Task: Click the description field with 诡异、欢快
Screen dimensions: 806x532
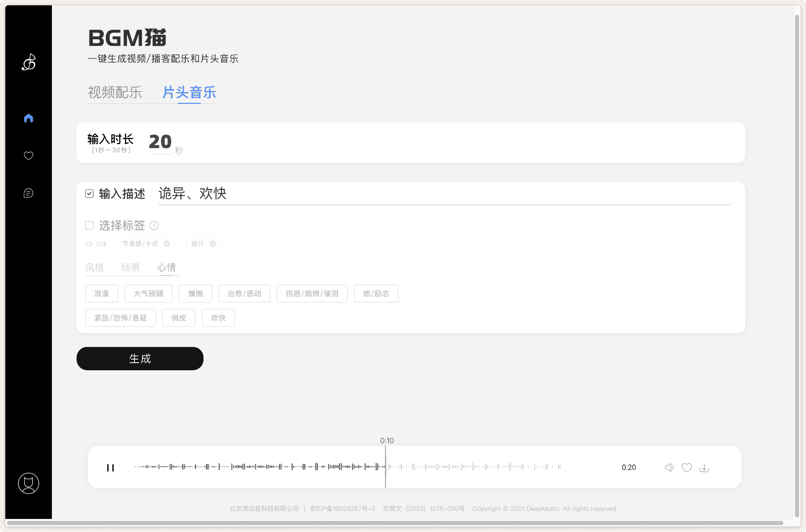Action: 444,193
